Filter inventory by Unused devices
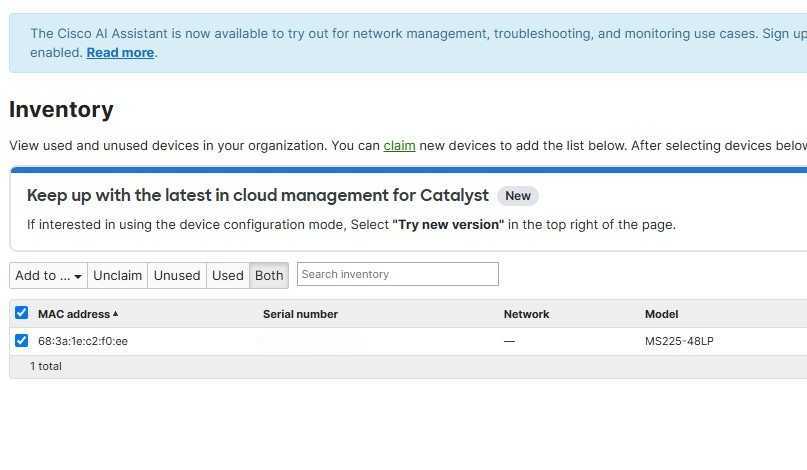This screenshot has width=807, height=470. click(x=177, y=275)
